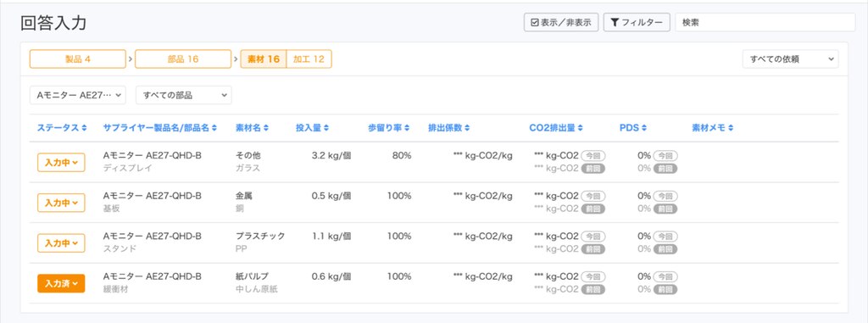Open the すべての部品 dropdown
The width and height of the screenshot is (868, 323).
[x=183, y=95]
